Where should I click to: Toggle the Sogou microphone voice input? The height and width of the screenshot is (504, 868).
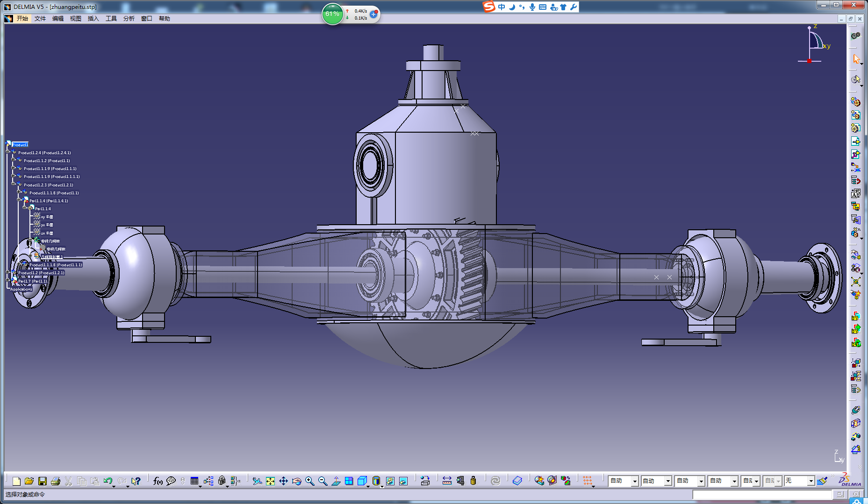[532, 7]
